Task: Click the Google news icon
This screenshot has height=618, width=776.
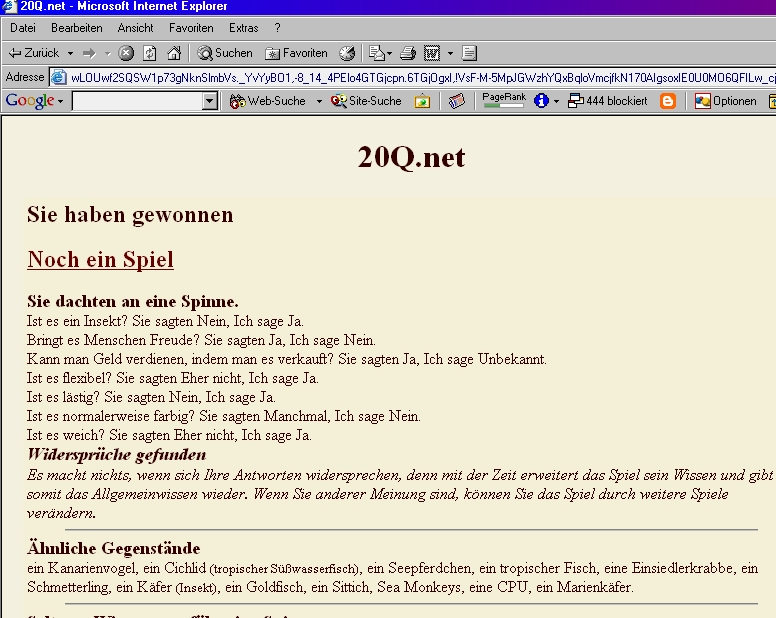Action: (x=457, y=101)
